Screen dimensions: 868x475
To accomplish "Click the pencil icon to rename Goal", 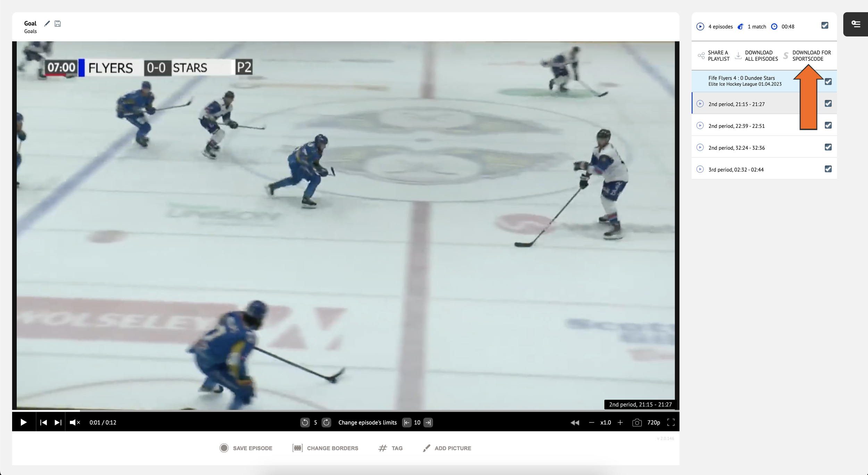I will pos(47,24).
